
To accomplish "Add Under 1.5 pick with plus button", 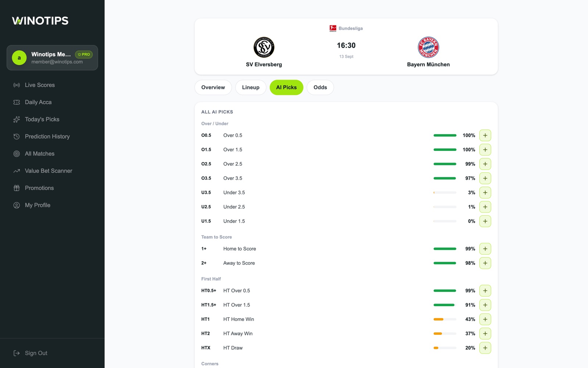I will [x=485, y=221].
